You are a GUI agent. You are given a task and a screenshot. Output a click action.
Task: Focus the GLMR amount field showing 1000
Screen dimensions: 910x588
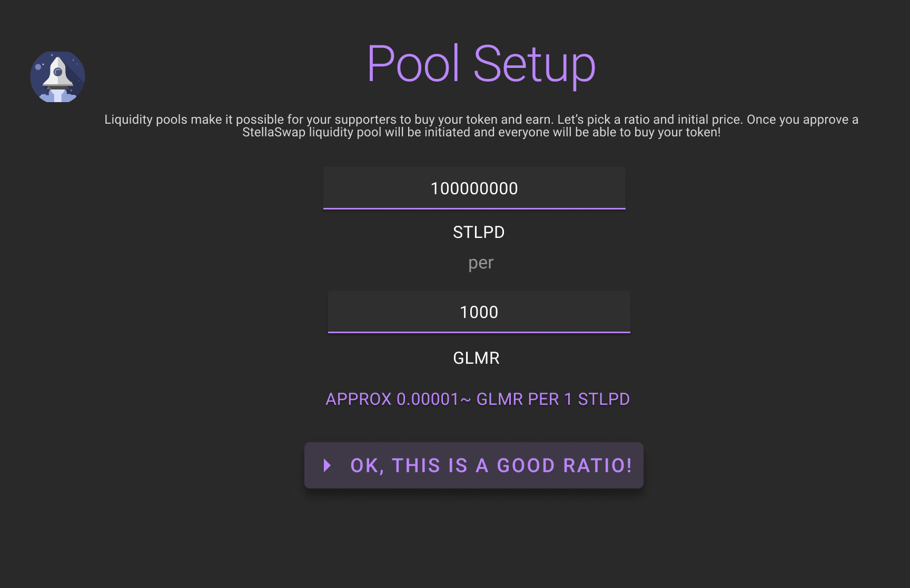point(479,312)
